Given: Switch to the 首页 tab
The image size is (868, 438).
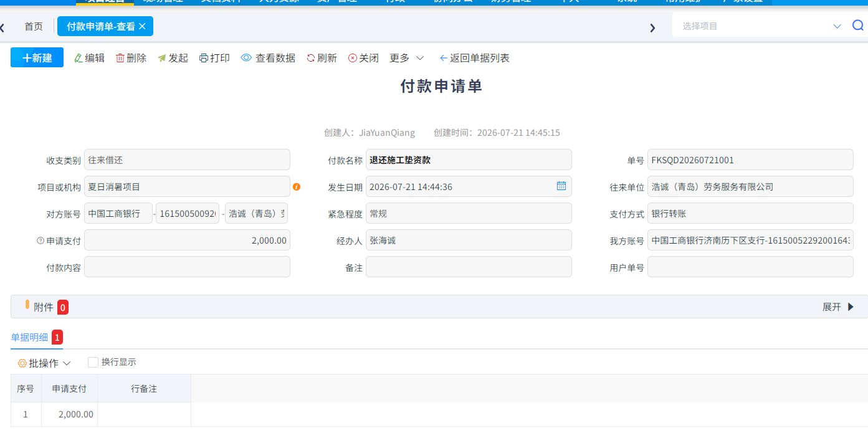Looking at the screenshot, I should click(x=34, y=26).
